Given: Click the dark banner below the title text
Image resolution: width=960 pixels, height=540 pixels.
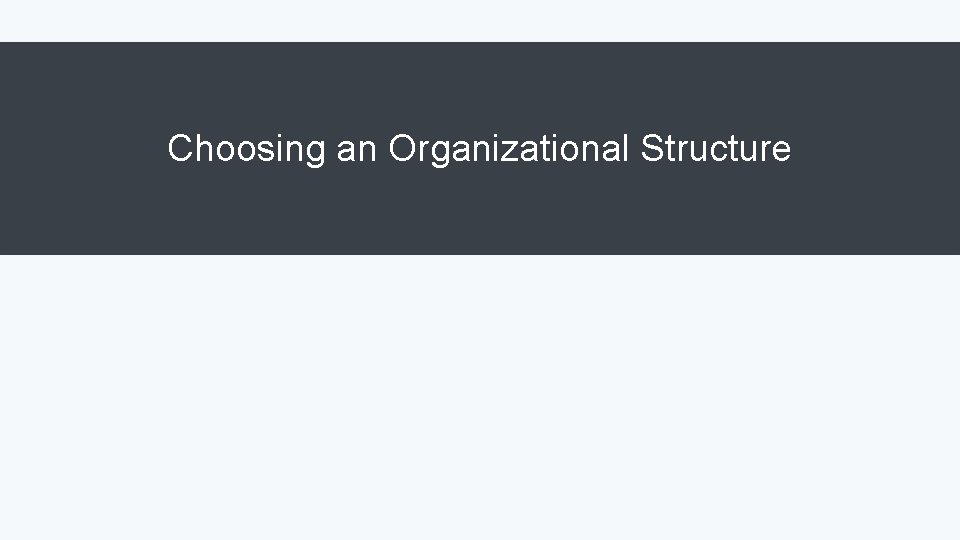Looking at the screenshot, I should pyautogui.click(x=480, y=211).
